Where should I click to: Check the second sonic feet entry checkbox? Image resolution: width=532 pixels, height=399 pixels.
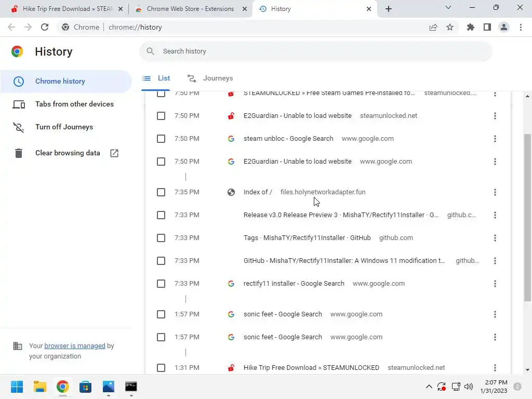(x=161, y=337)
